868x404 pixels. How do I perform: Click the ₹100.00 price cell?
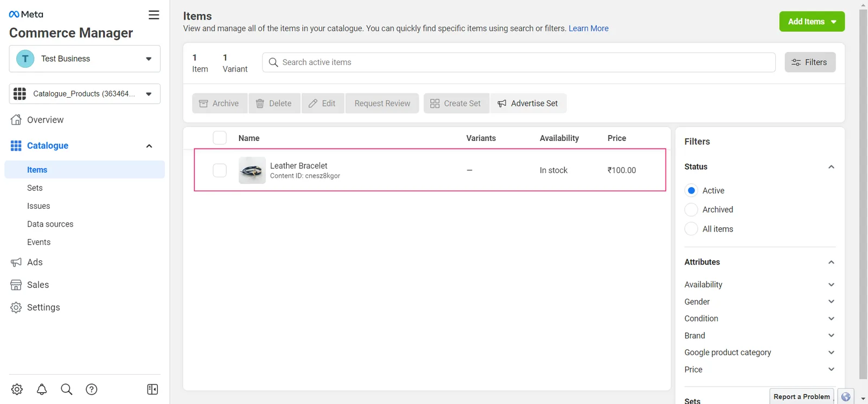(x=622, y=170)
